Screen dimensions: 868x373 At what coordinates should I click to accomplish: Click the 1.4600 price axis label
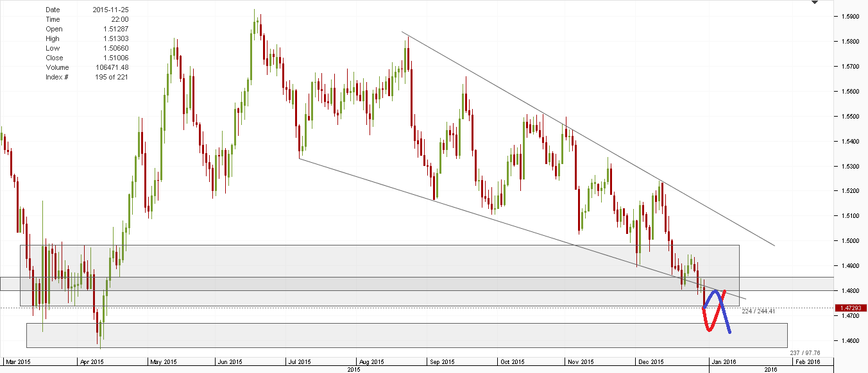849,341
